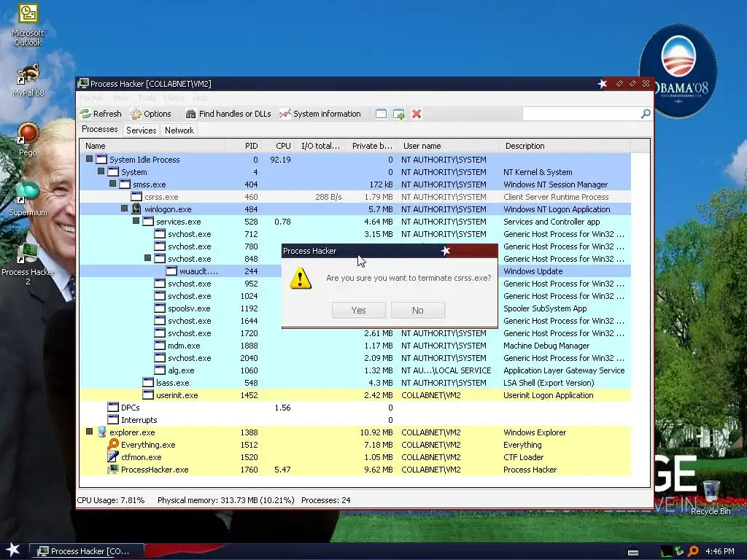Select the Interrupts row
The width and height of the screenshot is (747, 560).
(x=355, y=419)
